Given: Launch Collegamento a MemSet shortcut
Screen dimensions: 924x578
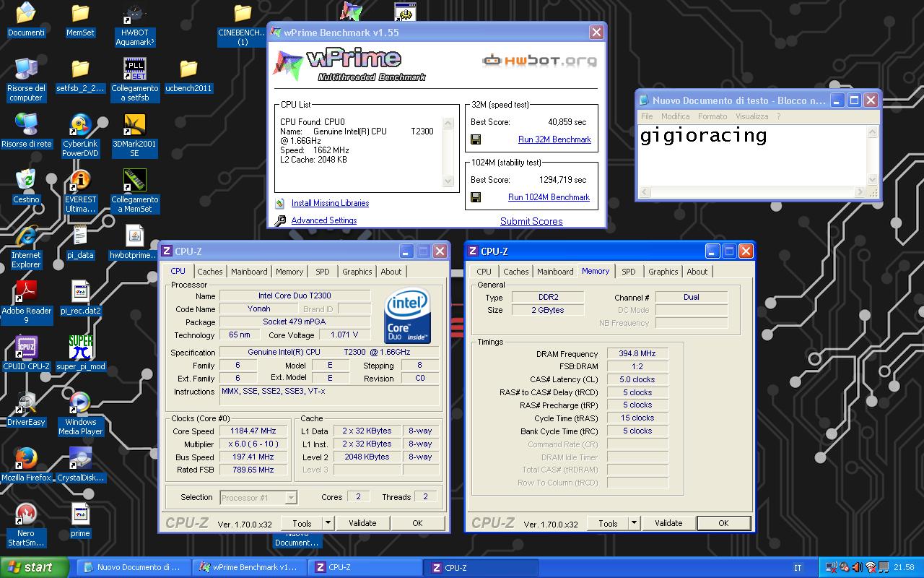Looking at the screenshot, I should coord(134,191).
